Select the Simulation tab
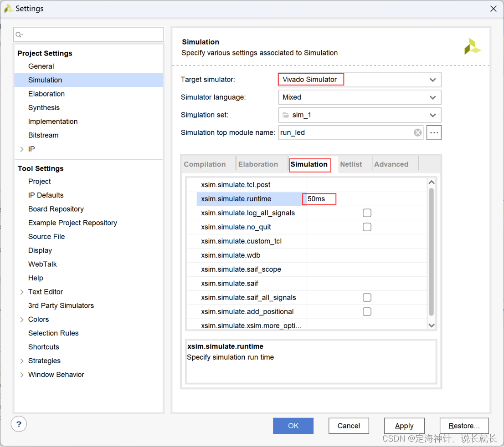504x447 pixels. tap(309, 164)
